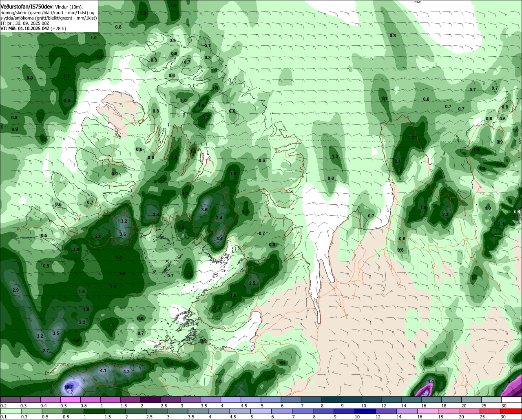Click the 'rigning/skúrir' legend description line
This screenshot has height=420, width=522.
click(x=46, y=13)
